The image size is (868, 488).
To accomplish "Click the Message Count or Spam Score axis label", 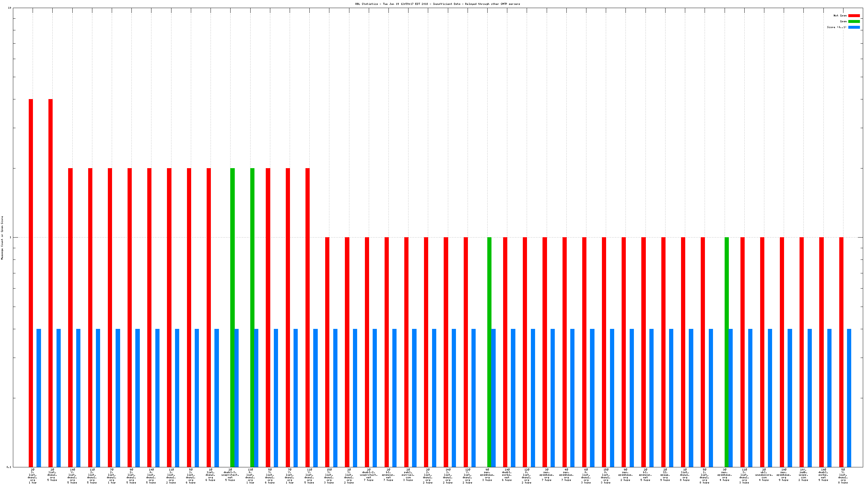I will (2, 238).
